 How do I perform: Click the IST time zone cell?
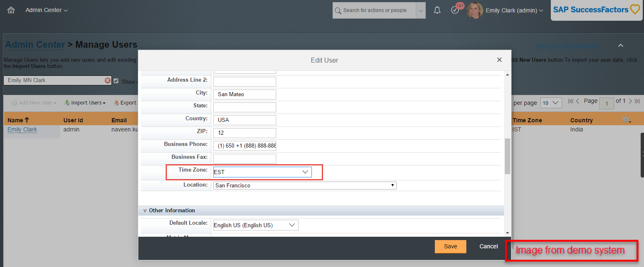point(517,129)
